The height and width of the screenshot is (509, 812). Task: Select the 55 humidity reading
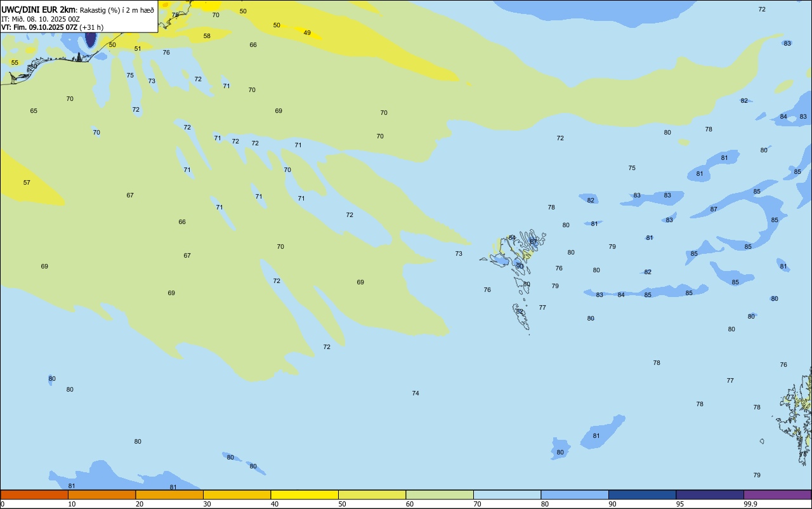(x=15, y=63)
